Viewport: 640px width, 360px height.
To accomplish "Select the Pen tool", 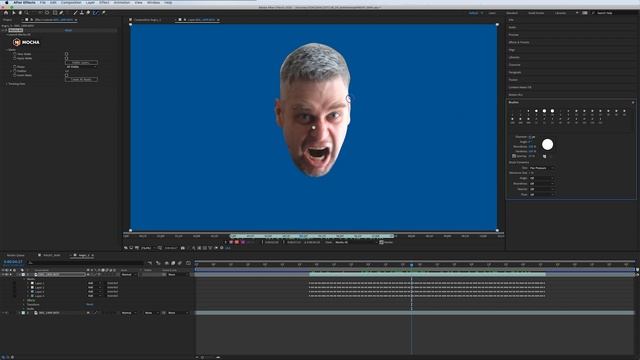I will (x=61, y=13).
